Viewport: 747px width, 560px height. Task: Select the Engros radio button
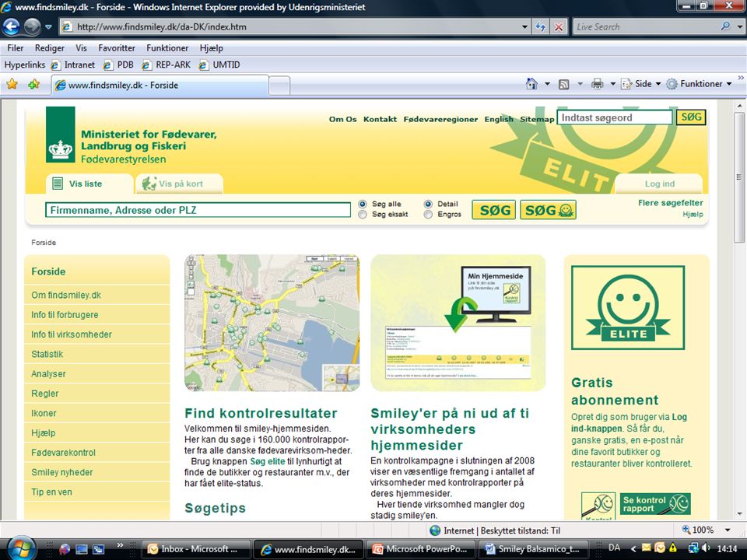[428, 215]
